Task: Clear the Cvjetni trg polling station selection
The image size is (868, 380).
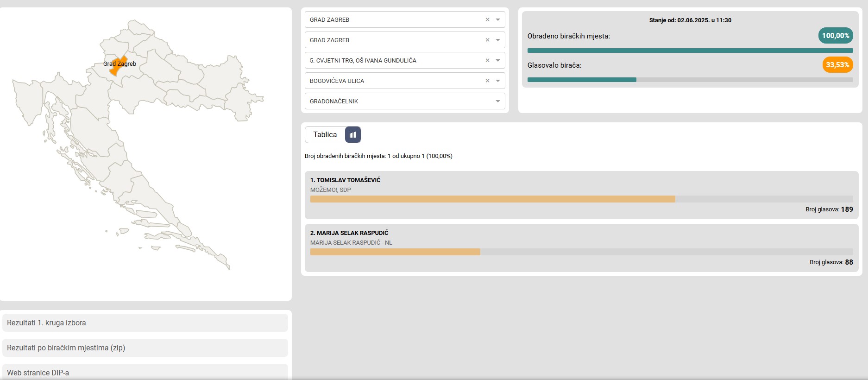Action: tap(487, 61)
